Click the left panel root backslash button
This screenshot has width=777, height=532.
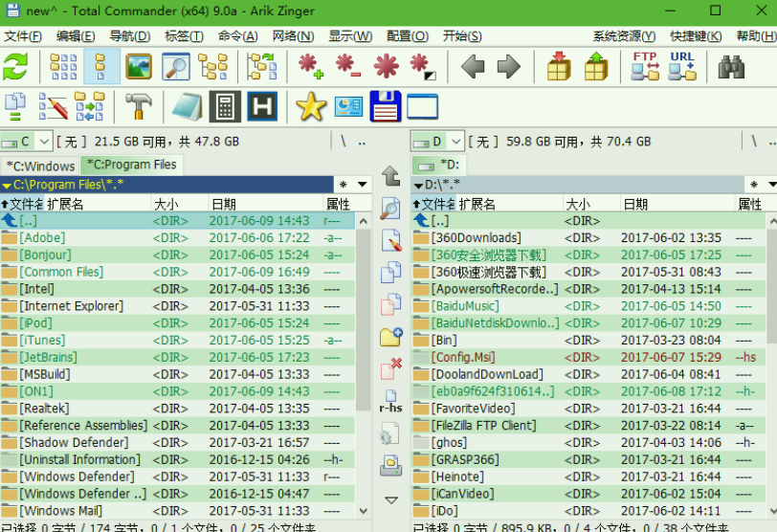click(x=343, y=142)
